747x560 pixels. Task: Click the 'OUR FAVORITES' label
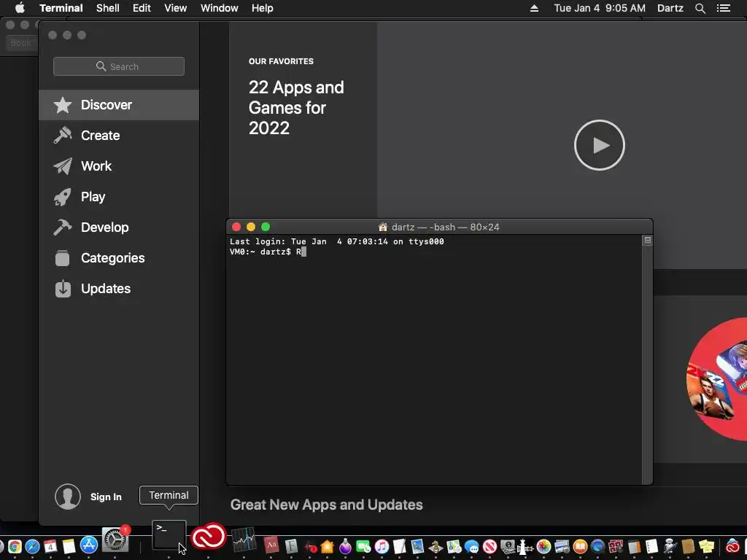click(281, 61)
